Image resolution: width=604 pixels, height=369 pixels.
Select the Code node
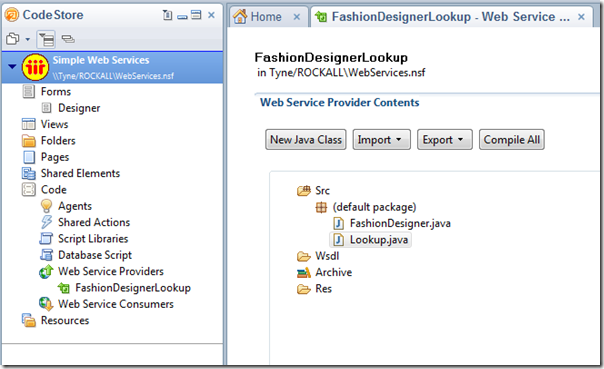(x=54, y=190)
